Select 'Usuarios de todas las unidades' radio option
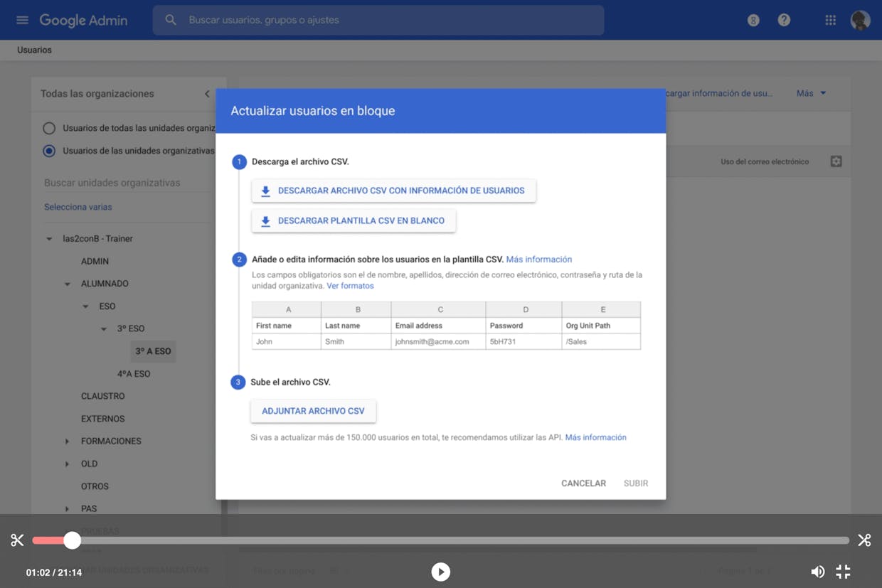Screen dimensions: 882x588 coord(49,128)
